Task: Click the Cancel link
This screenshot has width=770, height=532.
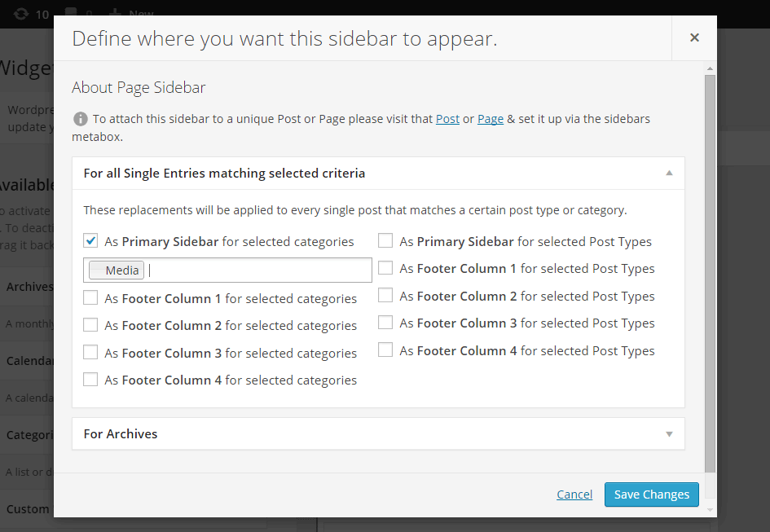Action: [574, 494]
